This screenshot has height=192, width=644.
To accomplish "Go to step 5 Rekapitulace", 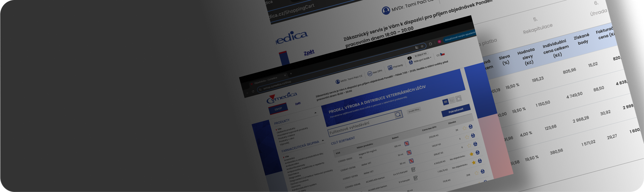I will [x=537, y=25].
